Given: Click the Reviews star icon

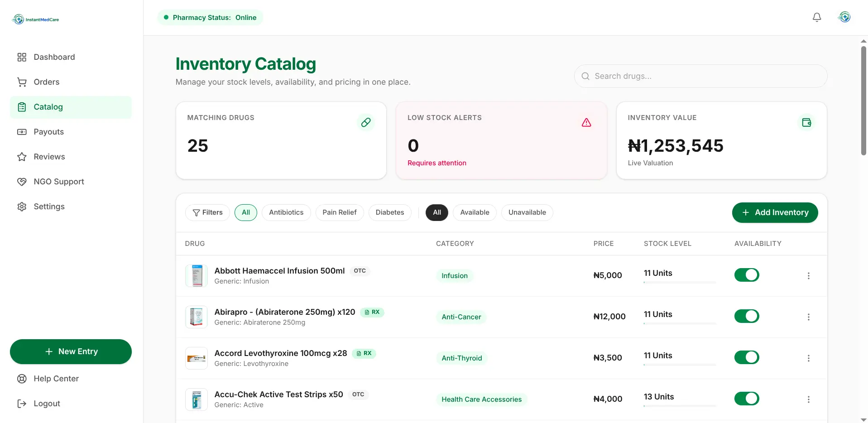Looking at the screenshot, I should click(x=22, y=157).
